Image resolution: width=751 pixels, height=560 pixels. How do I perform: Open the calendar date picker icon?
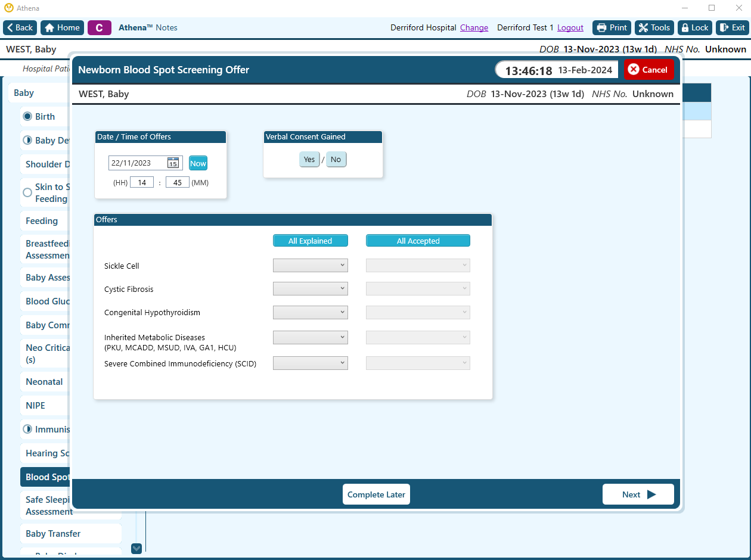173,163
